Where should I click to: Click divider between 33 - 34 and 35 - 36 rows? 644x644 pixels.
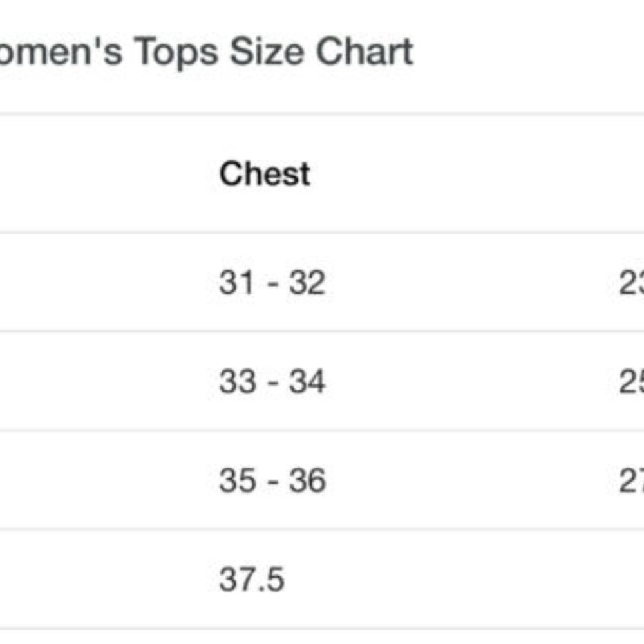click(x=322, y=431)
